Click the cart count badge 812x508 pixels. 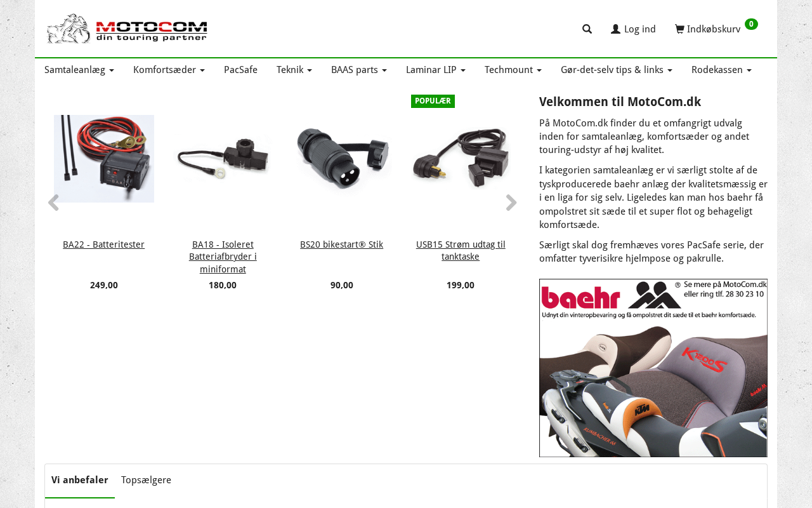(751, 24)
